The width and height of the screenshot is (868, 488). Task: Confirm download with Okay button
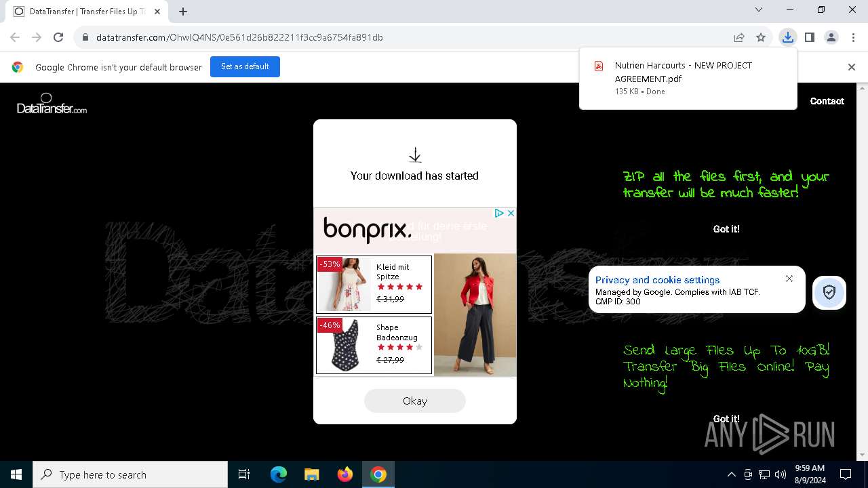click(415, 401)
